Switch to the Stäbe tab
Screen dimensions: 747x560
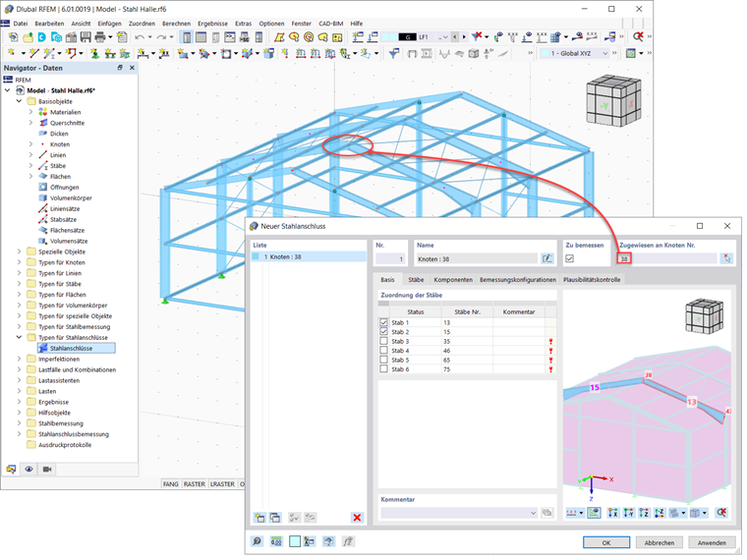pyautogui.click(x=416, y=280)
